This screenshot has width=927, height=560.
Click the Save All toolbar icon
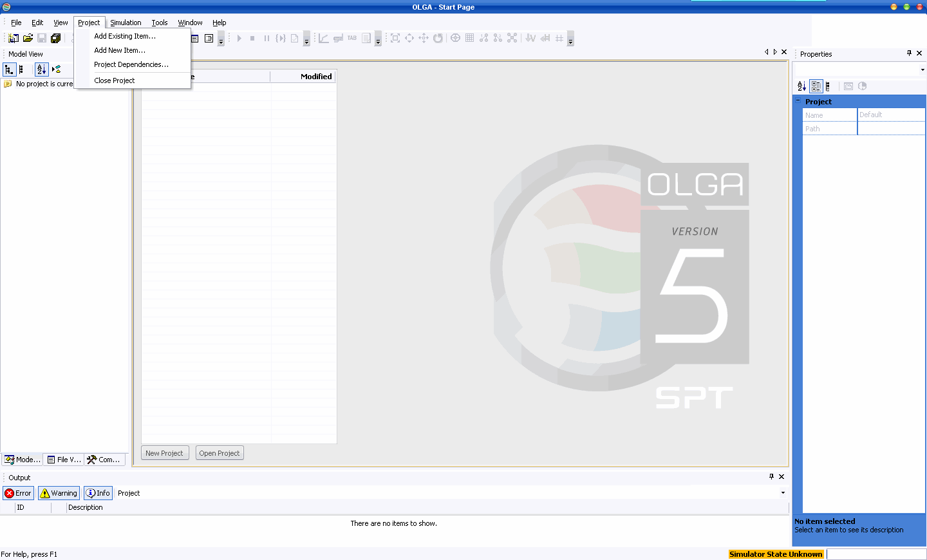pyautogui.click(x=56, y=39)
